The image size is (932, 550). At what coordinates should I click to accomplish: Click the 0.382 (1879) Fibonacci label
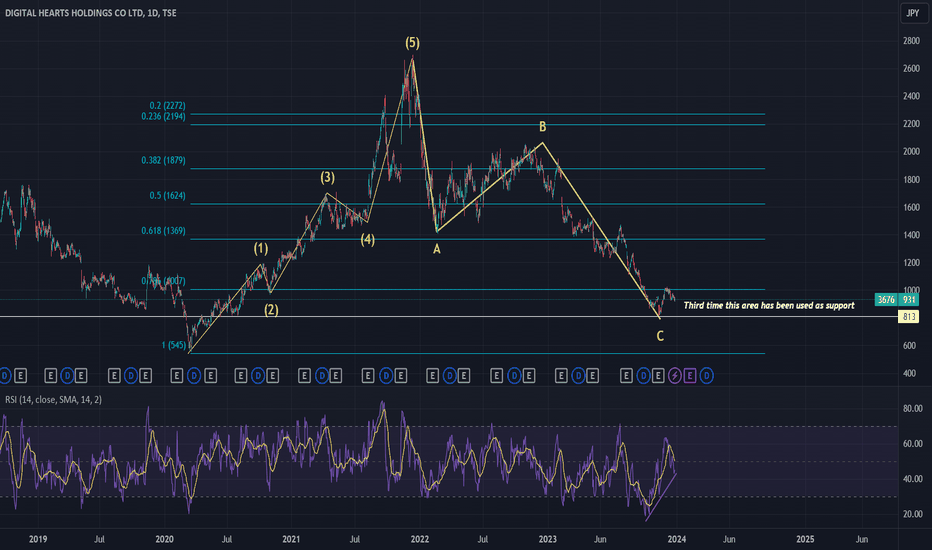(163, 161)
